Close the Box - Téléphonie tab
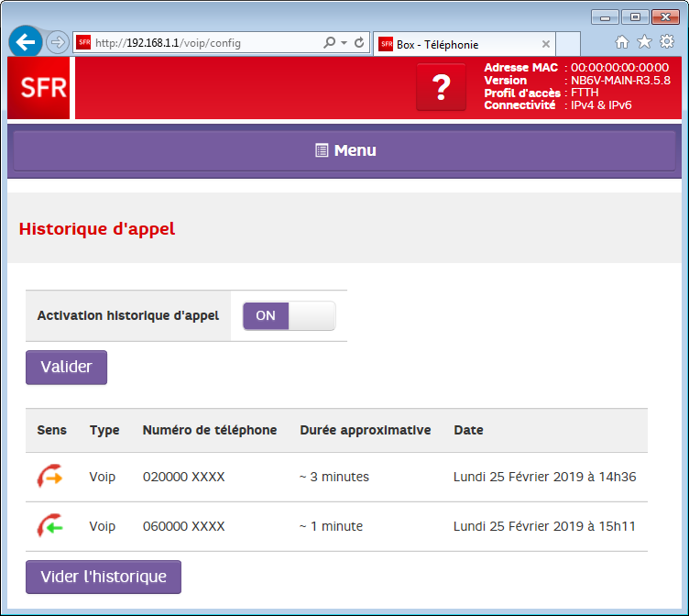This screenshot has width=689, height=616. [x=546, y=44]
